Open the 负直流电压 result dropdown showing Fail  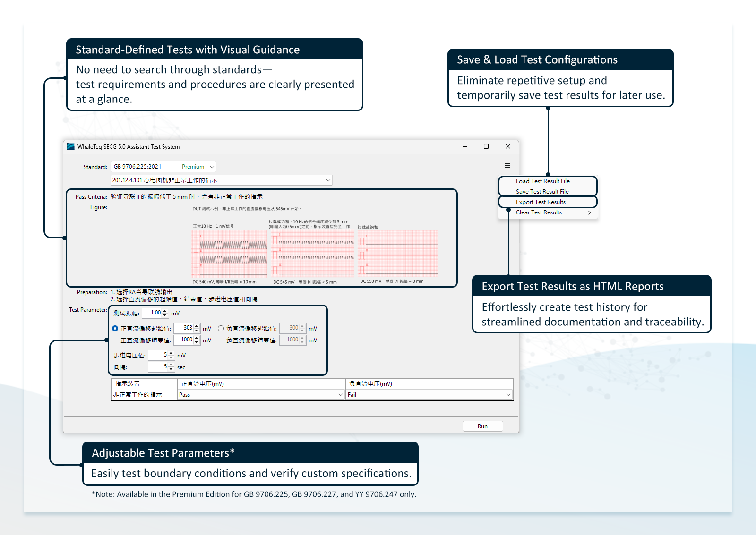(x=430, y=395)
